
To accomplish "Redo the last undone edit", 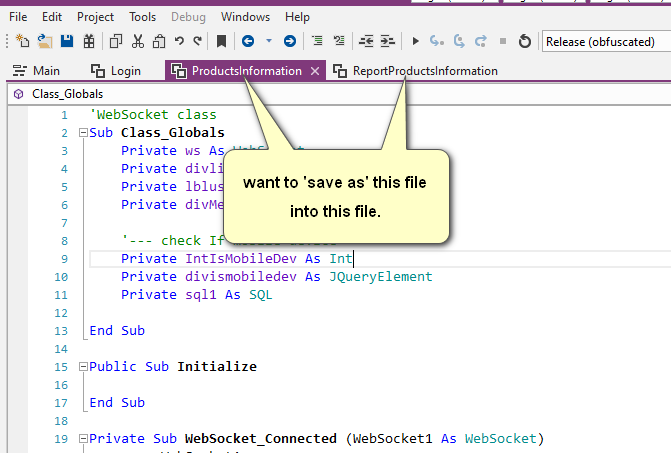I will click(197, 41).
